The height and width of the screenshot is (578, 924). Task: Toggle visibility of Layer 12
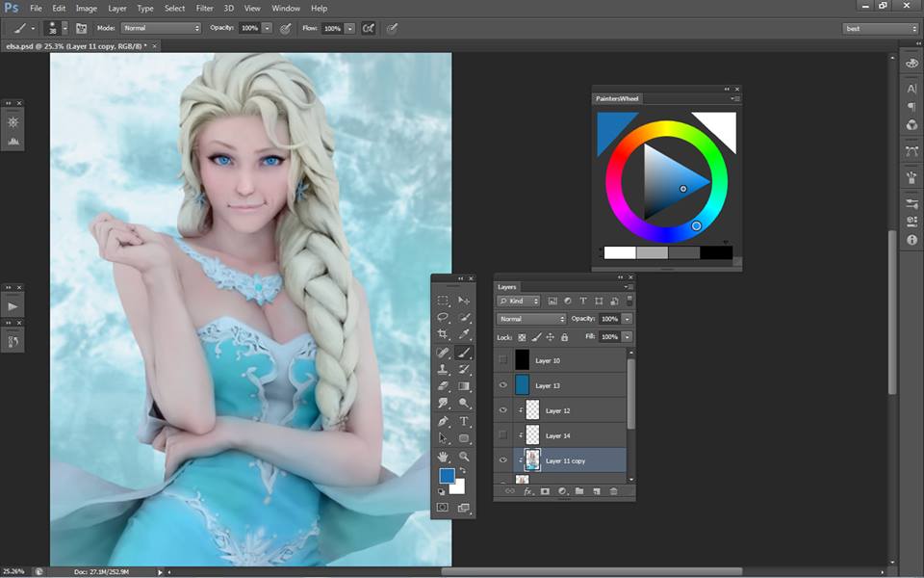coord(502,410)
